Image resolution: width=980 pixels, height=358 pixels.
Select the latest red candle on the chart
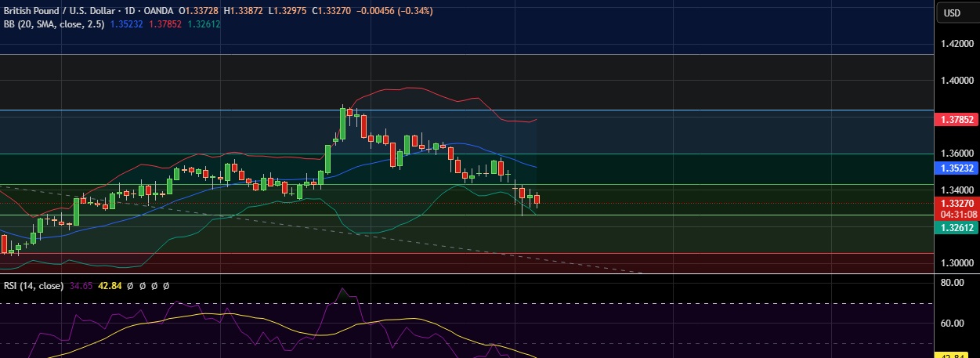coord(537,199)
